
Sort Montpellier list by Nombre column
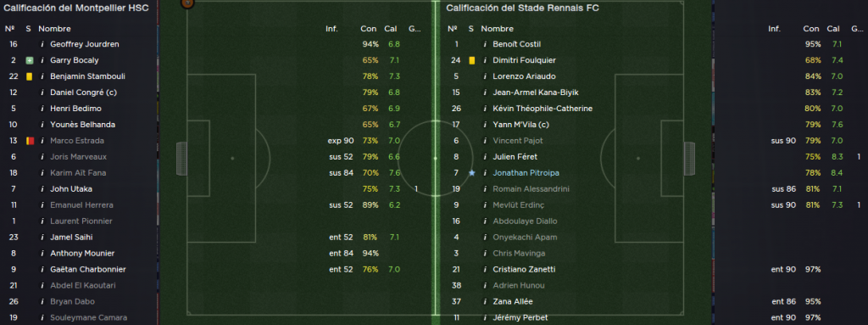coord(54,29)
